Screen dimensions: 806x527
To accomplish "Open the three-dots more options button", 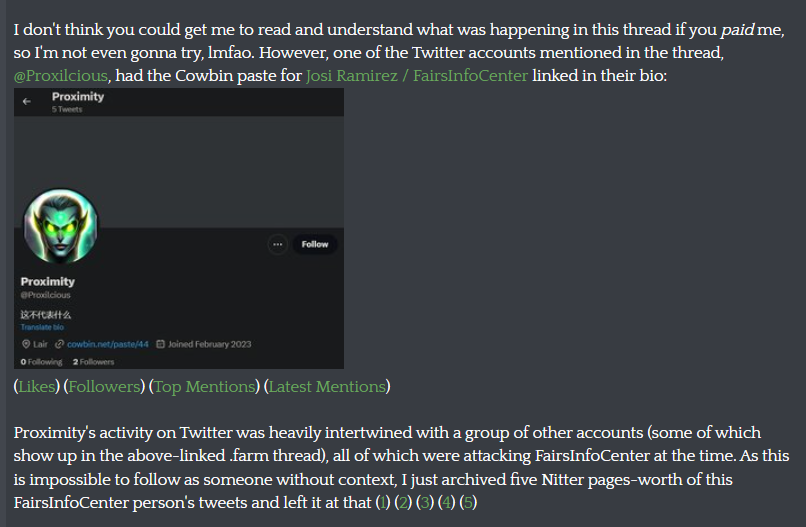I will click(277, 244).
